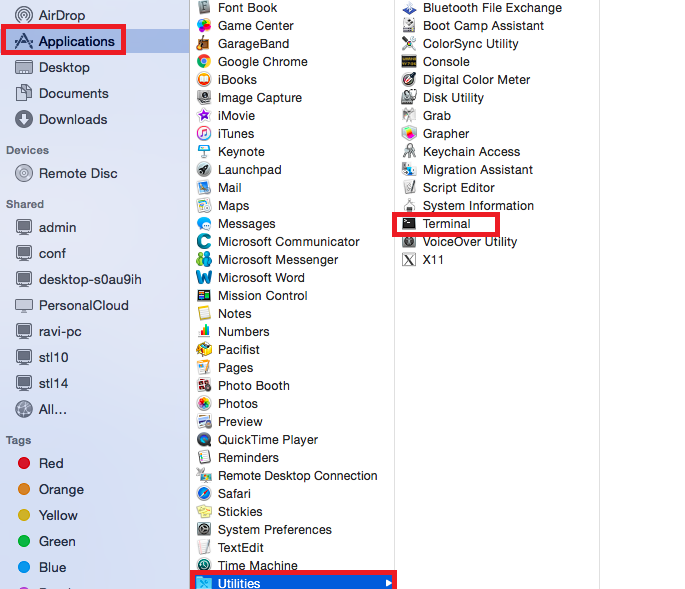Select VoiceOver Utility entry
Image resolution: width=685 pixels, height=589 pixels.
470,242
